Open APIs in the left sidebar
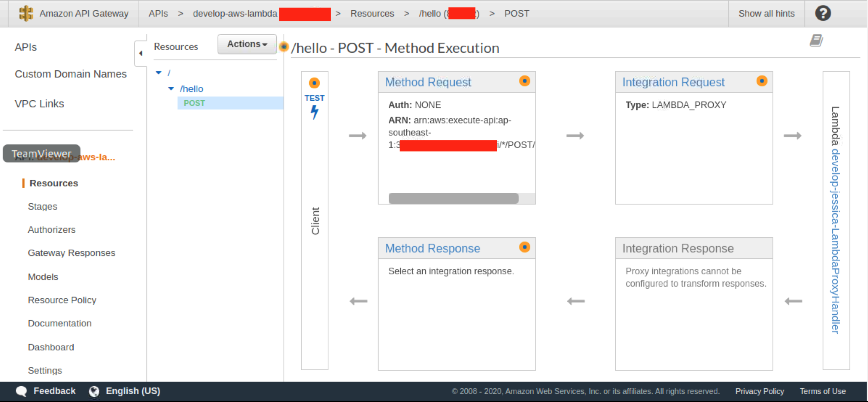 point(26,47)
